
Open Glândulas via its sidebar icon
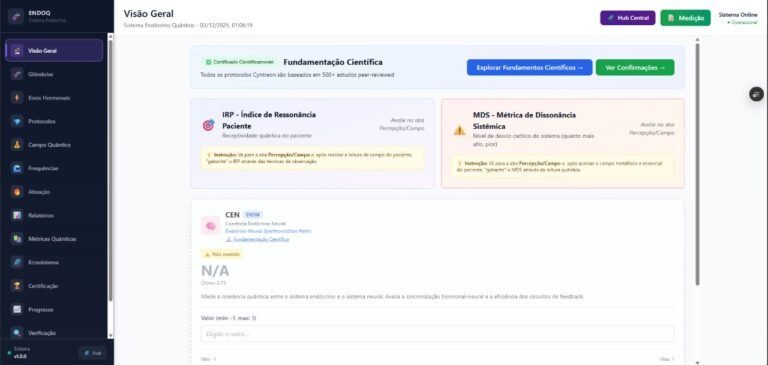pyautogui.click(x=17, y=74)
